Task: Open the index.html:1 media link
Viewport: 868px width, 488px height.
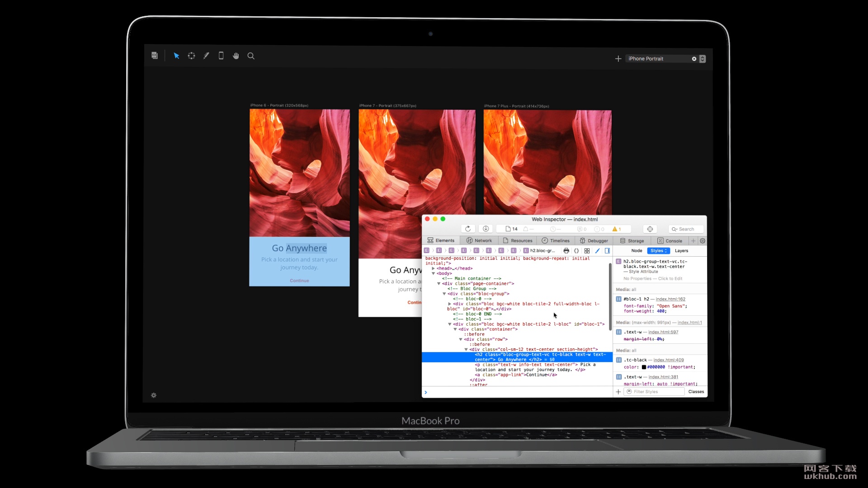Action: pos(690,323)
